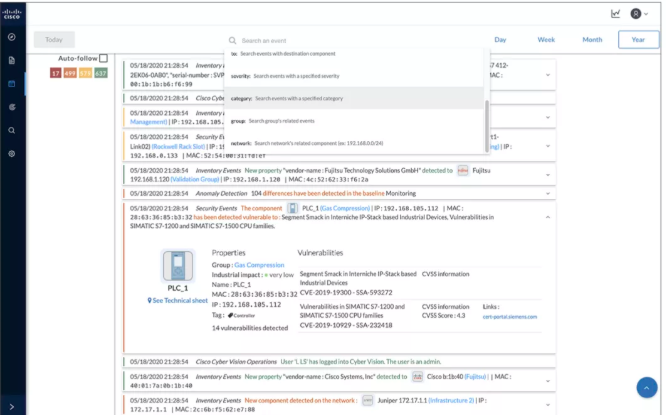Viewport: 666px width, 419px height.
Task: Toggle the green severity filter showing 637
Action: coord(99,73)
